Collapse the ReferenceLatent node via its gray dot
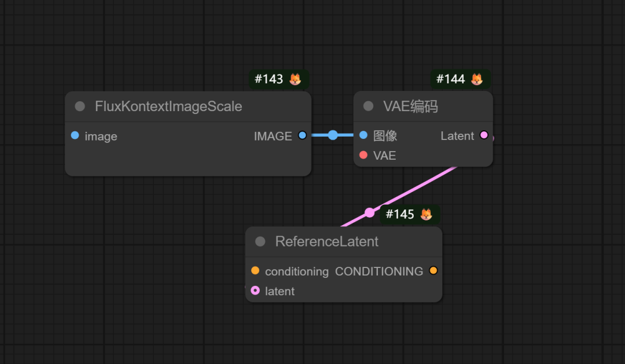 (260, 241)
